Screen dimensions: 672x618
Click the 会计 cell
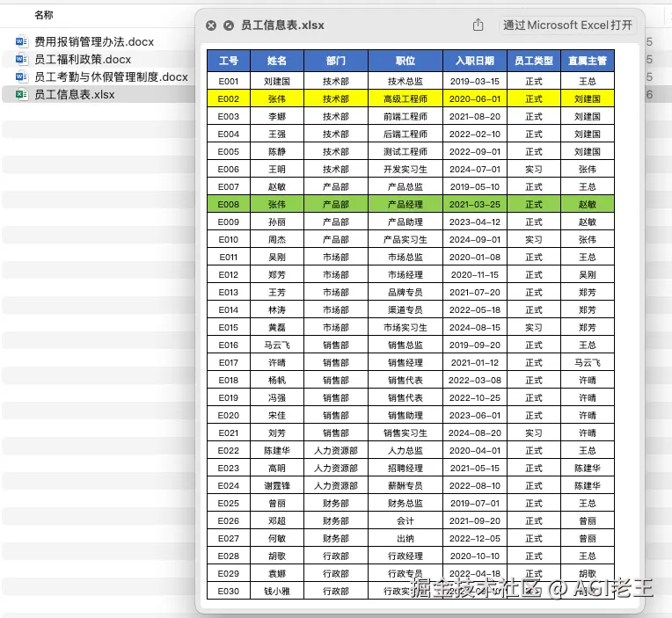[405, 520]
